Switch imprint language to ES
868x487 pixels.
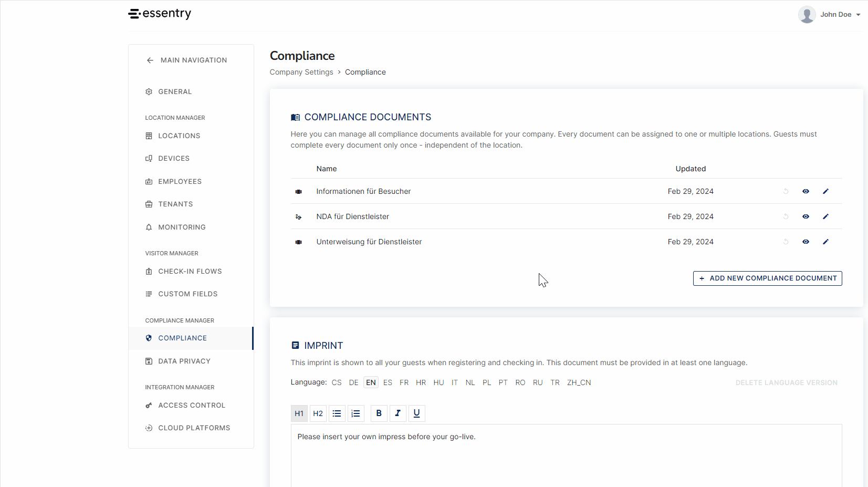click(x=388, y=383)
